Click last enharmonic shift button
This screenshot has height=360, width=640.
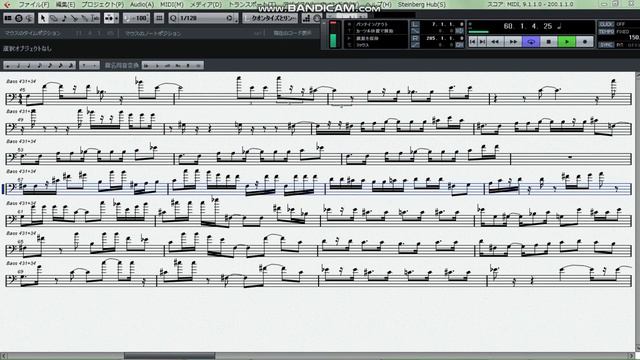tap(198, 65)
